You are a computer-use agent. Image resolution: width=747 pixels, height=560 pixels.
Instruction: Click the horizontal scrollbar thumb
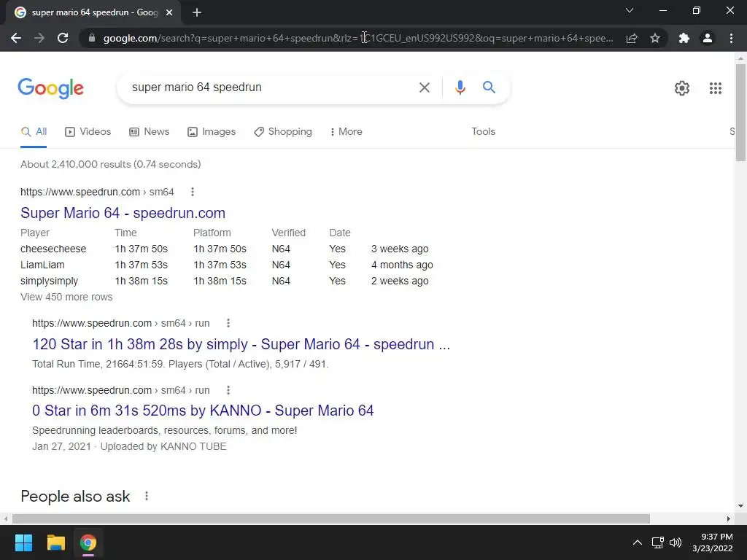click(x=331, y=518)
